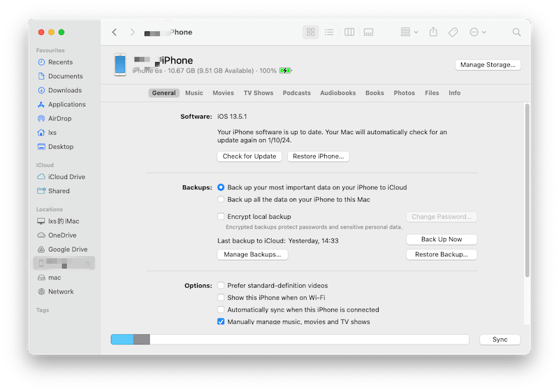Open the more actions ellipsis menu

[478, 32]
